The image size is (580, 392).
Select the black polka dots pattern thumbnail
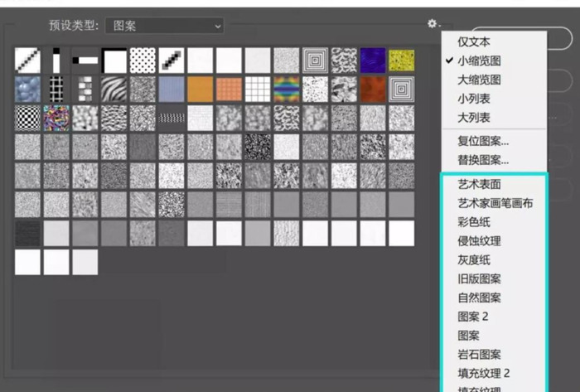pyautogui.click(x=143, y=60)
